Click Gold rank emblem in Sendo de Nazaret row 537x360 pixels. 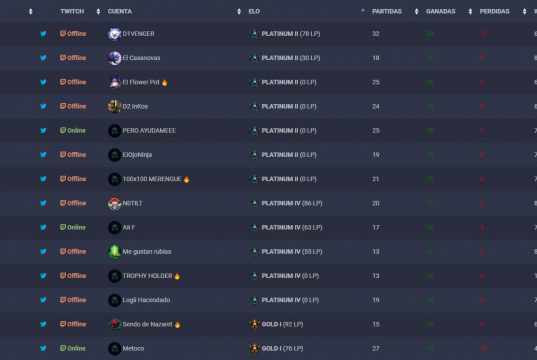[254, 324]
